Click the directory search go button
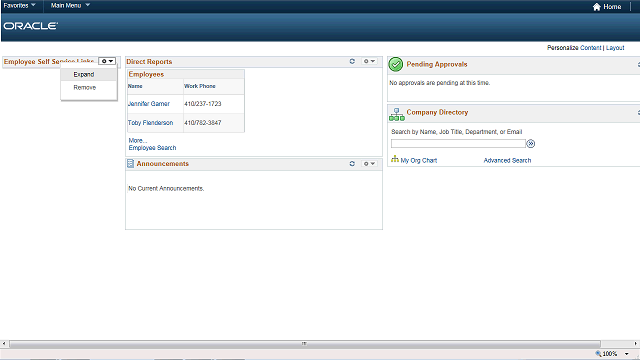Viewport: 640px width, 360px height. (x=530, y=144)
